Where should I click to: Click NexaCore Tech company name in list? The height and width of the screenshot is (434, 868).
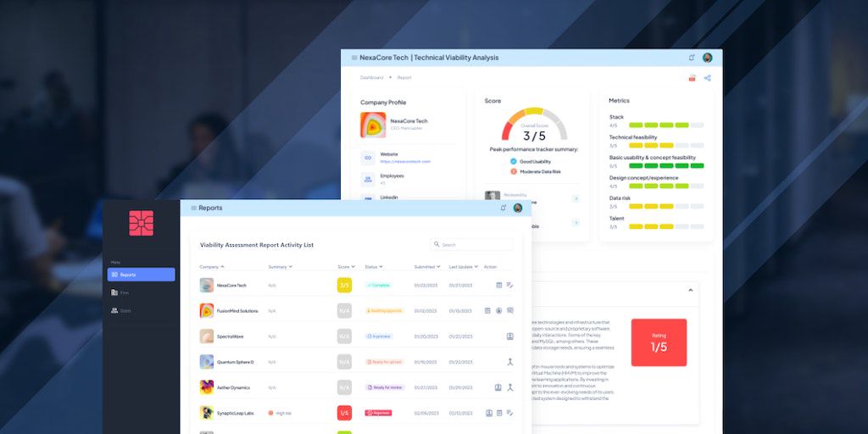231,286
